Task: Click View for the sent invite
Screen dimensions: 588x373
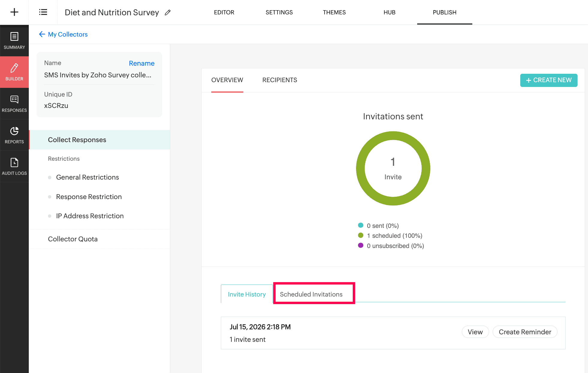Action: coord(475,332)
